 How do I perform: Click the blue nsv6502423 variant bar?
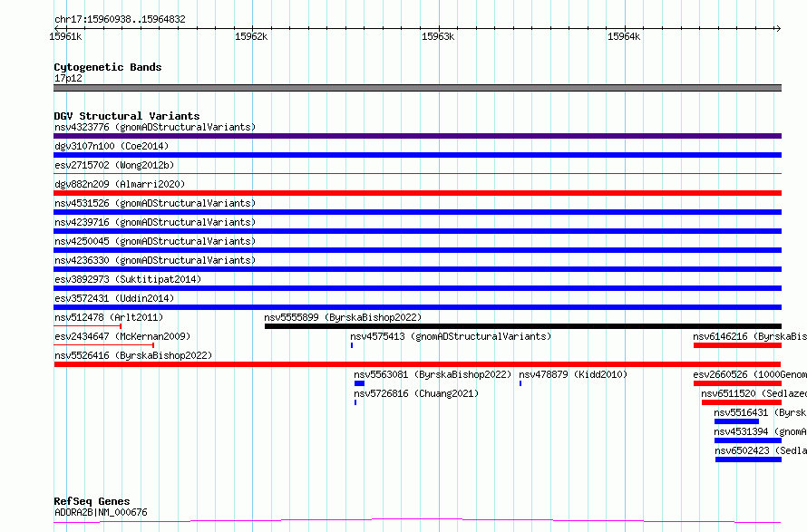748,459
